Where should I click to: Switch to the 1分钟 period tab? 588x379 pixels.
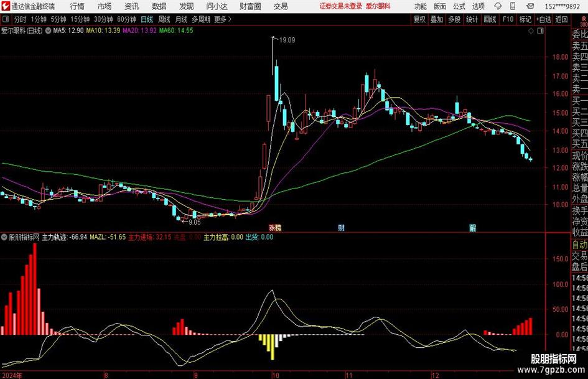pyautogui.click(x=39, y=19)
